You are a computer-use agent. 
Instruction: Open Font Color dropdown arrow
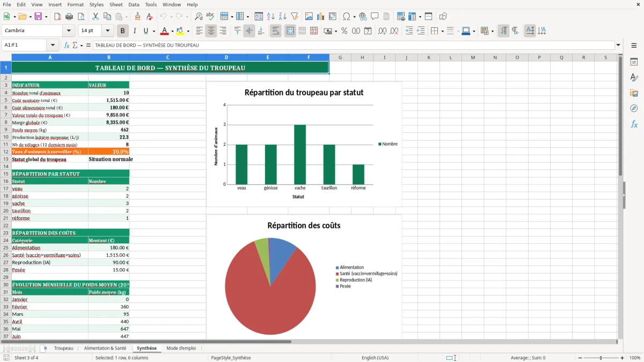pos(172,31)
